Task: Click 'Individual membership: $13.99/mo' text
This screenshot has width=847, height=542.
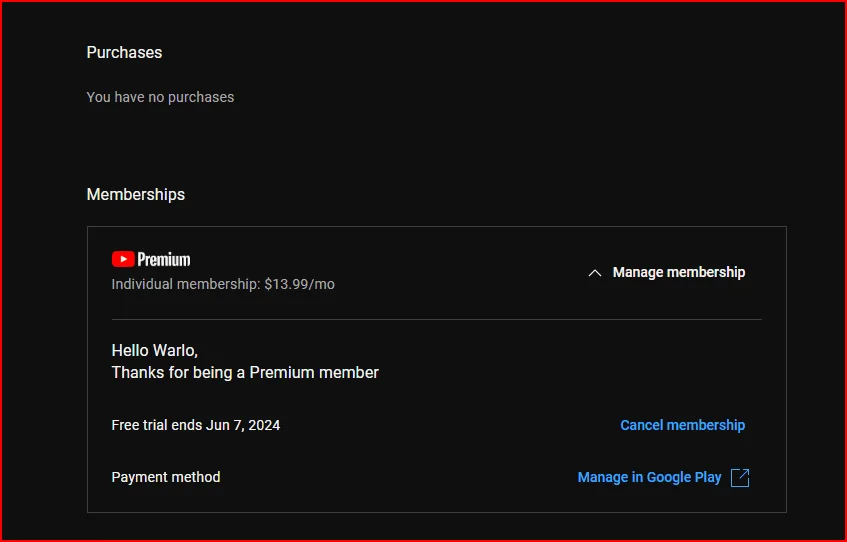Action: pyautogui.click(x=223, y=284)
